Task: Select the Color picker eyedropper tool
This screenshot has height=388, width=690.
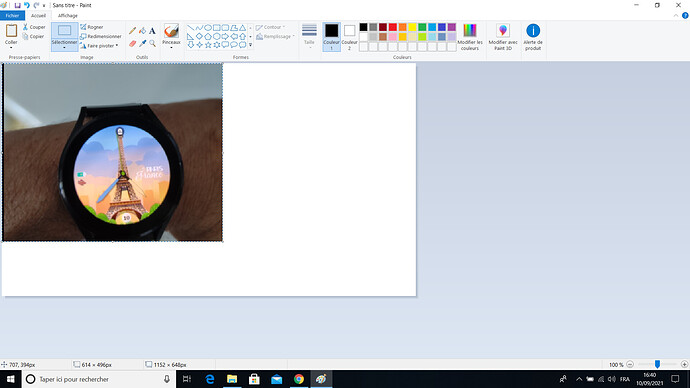Action: tap(143, 43)
